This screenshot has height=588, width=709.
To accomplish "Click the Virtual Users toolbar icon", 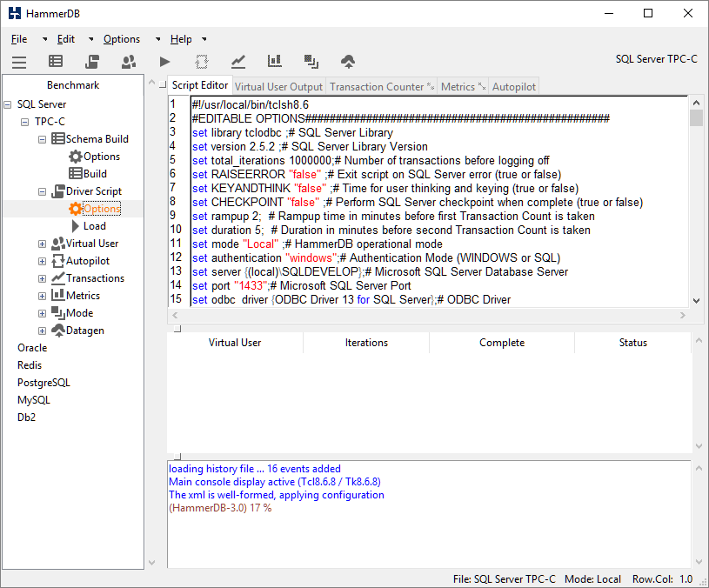I will (x=129, y=62).
